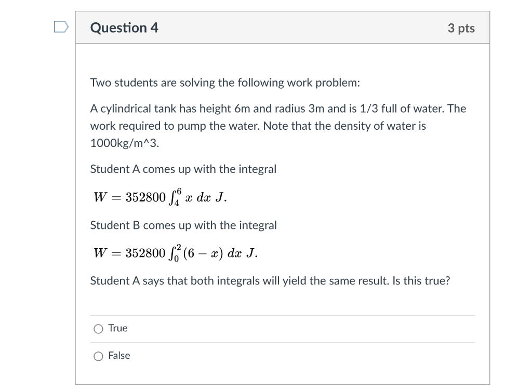Click the "True" answer label text
532x392 pixels.
click(x=118, y=328)
